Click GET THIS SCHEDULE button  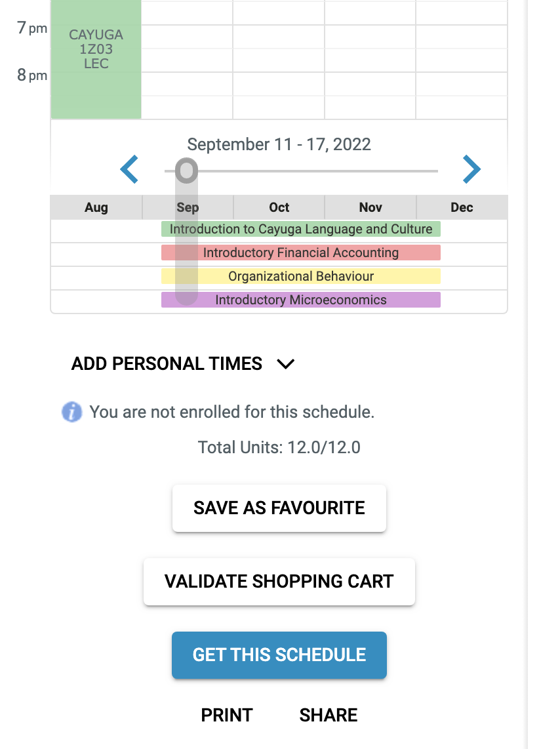(x=279, y=655)
